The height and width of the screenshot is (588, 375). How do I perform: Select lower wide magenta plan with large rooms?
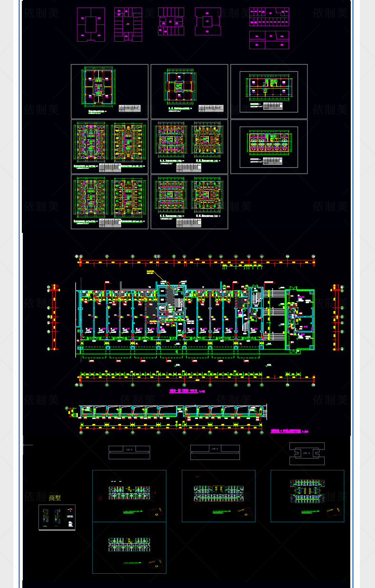269,40
